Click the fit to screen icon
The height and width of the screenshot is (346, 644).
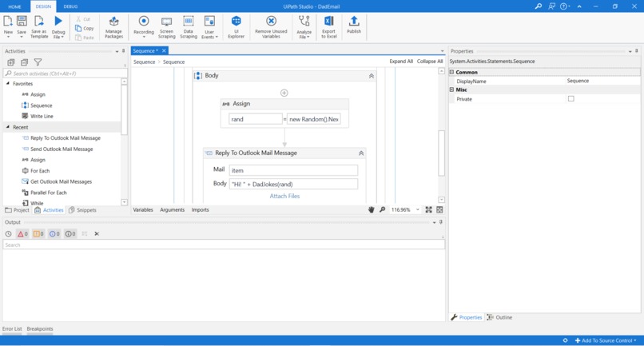(428, 209)
